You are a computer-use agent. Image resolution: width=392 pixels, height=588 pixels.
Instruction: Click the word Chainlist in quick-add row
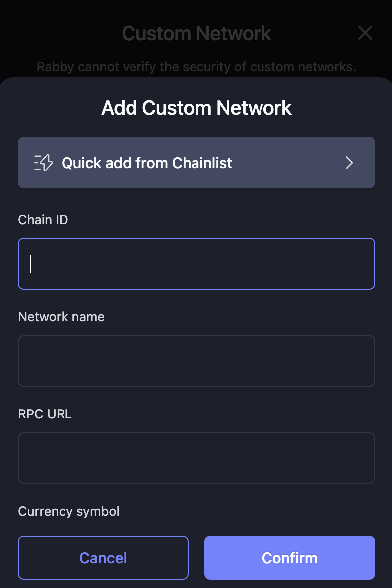click(202, 163)
